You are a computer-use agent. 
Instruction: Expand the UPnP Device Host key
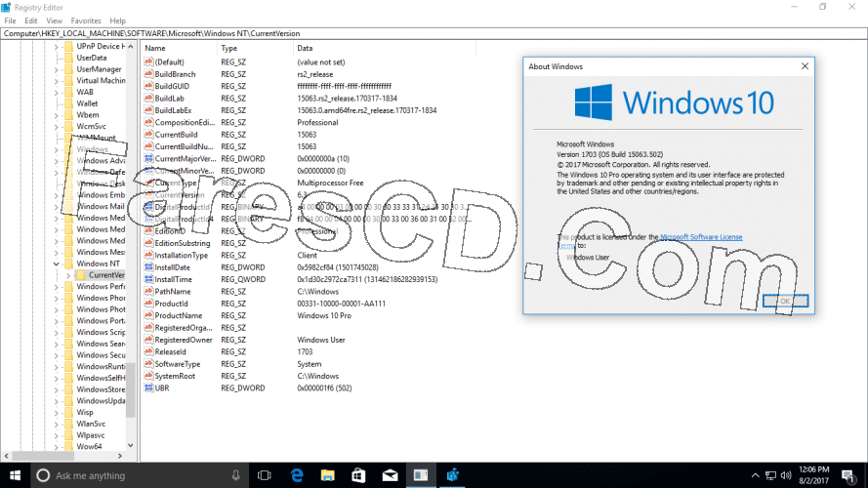click(56, 47)
